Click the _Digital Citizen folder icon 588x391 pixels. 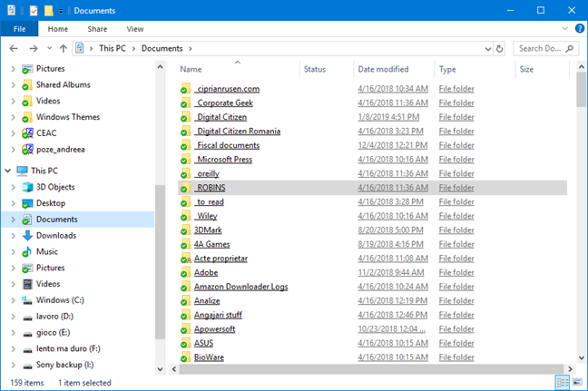185,117
